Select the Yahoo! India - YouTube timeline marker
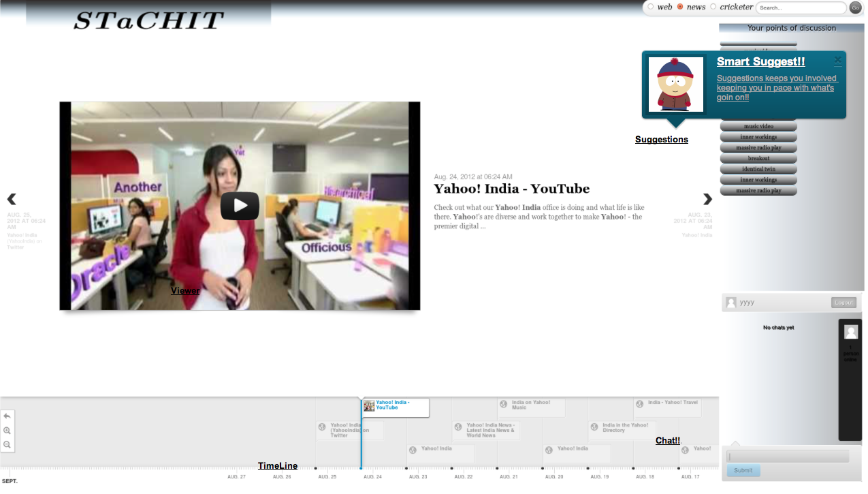868x494 pixels. 396,407
